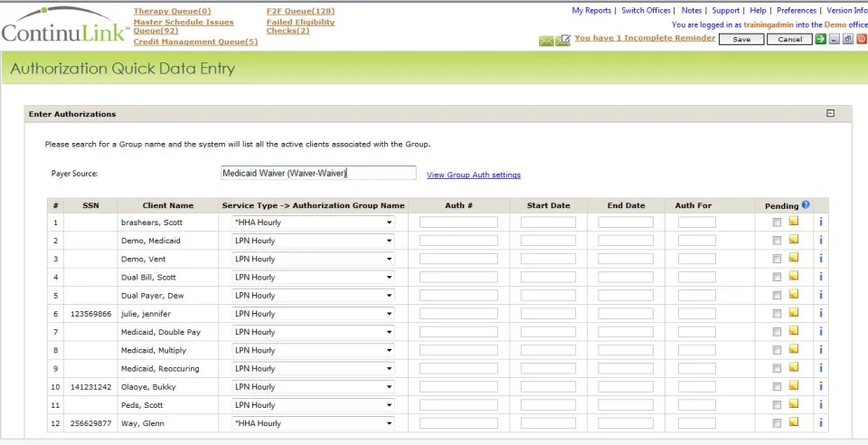Open the note icon for brashears, Scott
This screenshot has height=445, width=868.
[x=793, y=222]
